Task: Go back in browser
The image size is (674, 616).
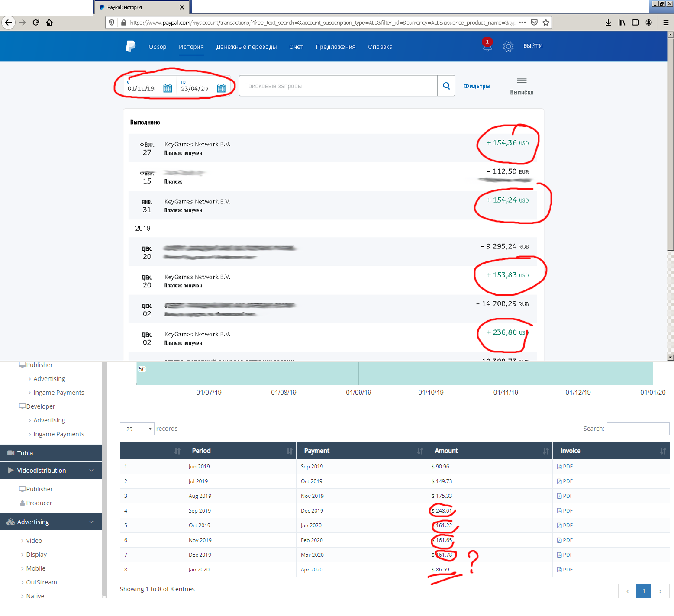Action: tap(8, 23)
